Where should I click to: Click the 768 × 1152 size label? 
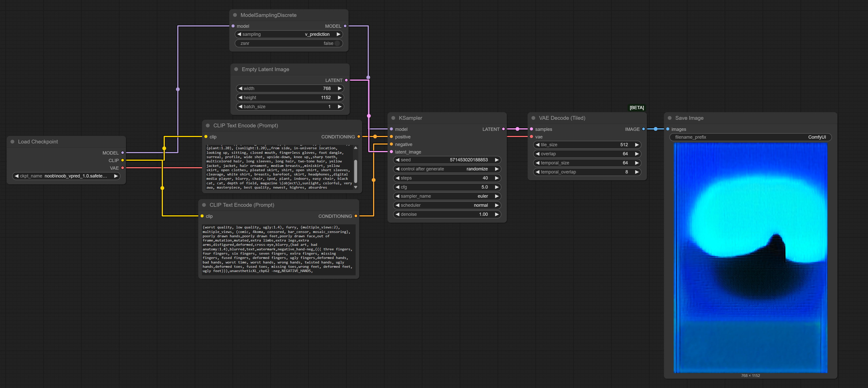750,376
